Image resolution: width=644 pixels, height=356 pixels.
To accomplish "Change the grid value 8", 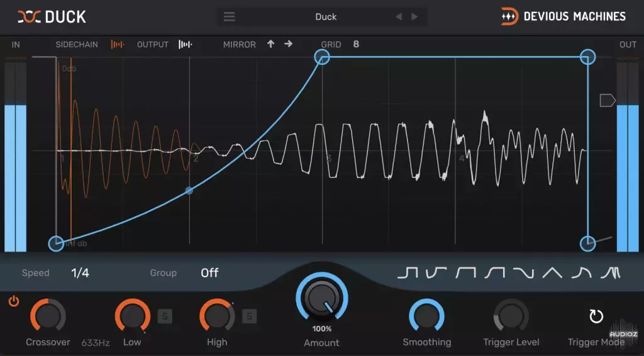I will (356, 44).
